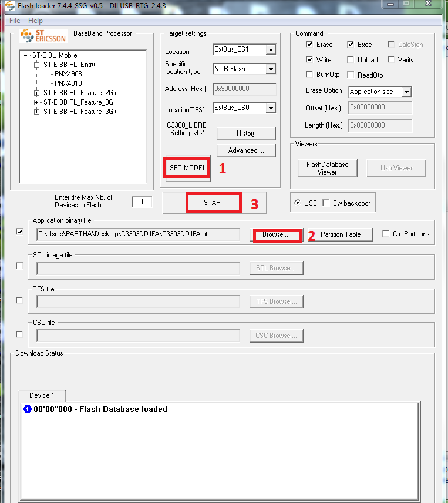
Task: Open the Help menu
Action: tap(35, 21)
